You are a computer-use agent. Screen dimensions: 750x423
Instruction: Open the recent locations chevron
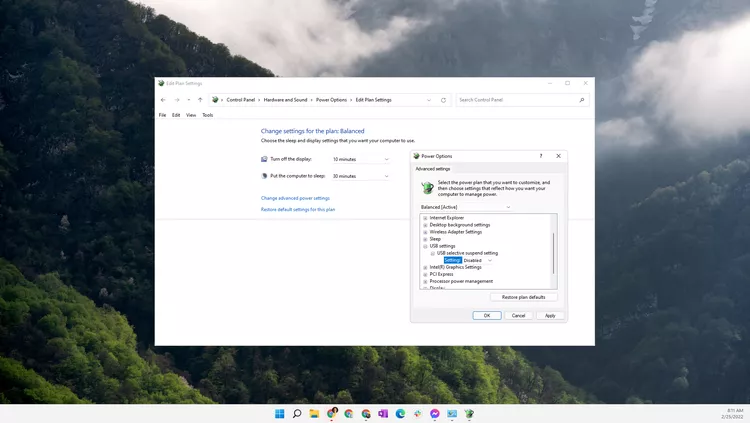[189, 100]
